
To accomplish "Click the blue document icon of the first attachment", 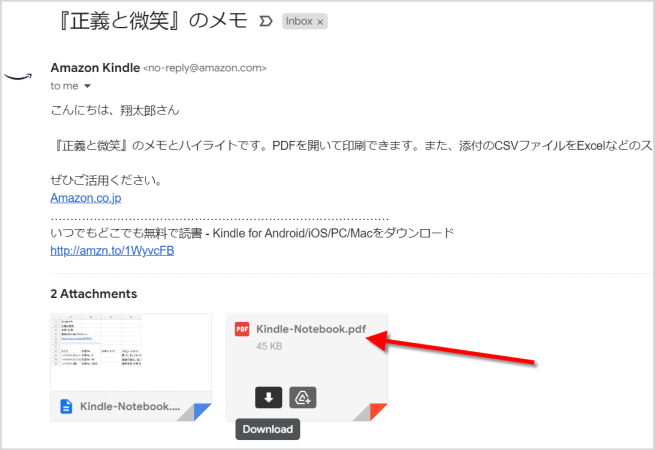I will [x=66, y=406].
